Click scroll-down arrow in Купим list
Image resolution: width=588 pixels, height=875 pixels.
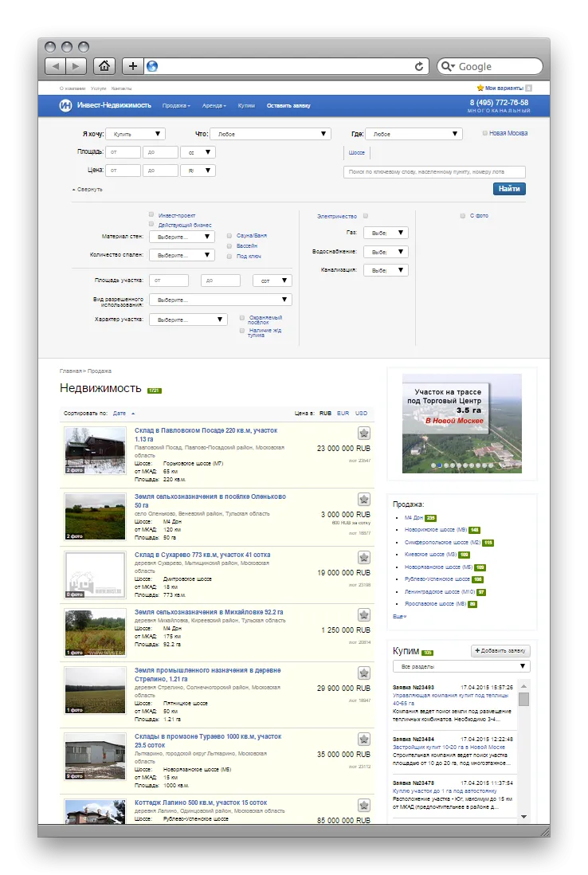pos(523,816)
